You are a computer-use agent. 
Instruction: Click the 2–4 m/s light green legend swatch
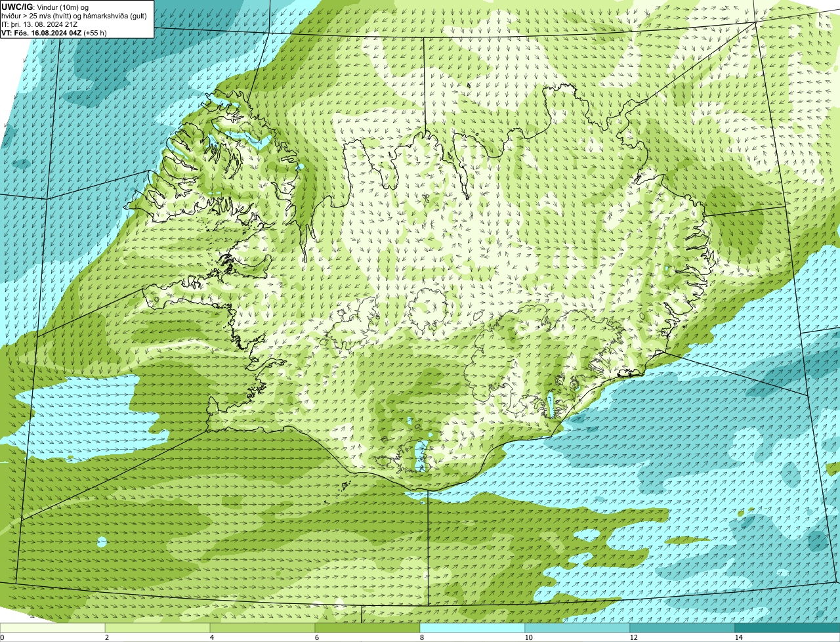(157, 628)
